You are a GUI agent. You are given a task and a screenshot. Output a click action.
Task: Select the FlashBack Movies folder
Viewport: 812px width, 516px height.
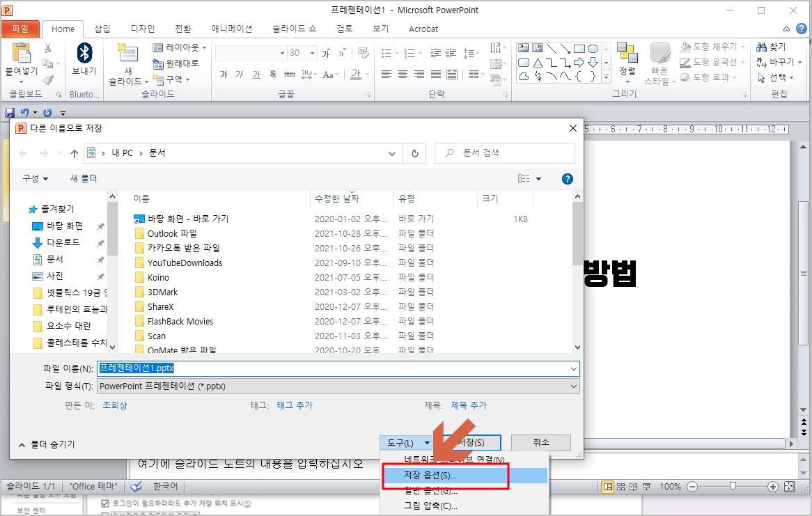(180, 321)
